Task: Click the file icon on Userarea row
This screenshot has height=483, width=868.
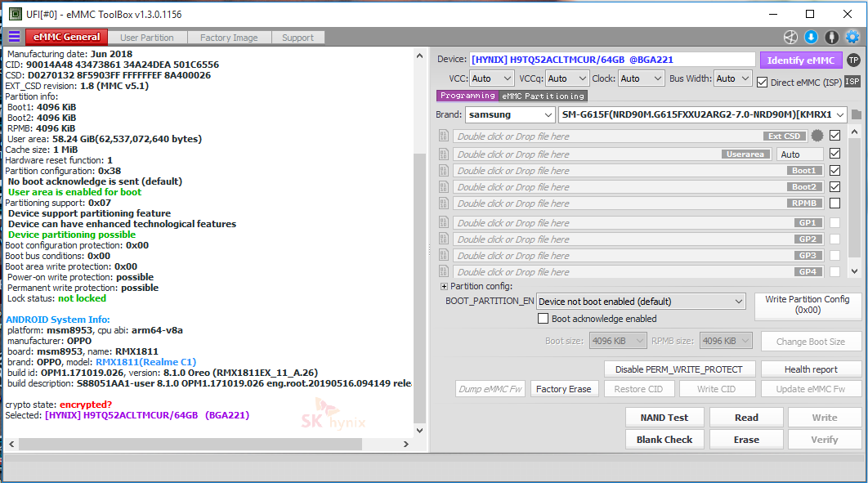Action: click(444, 154)
